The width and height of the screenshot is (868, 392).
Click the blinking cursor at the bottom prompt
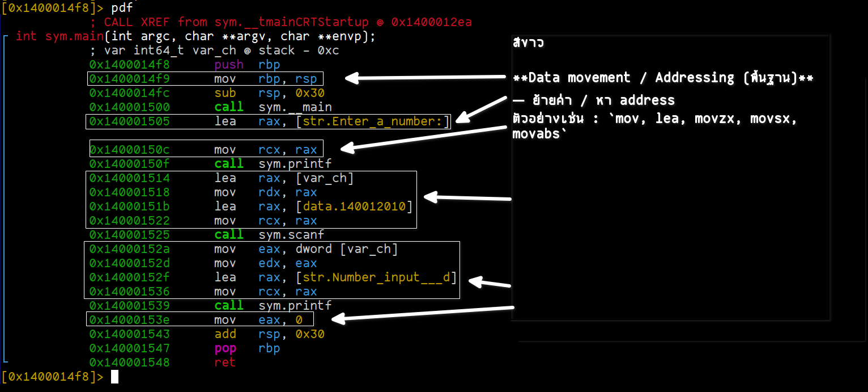pos(114,377)
